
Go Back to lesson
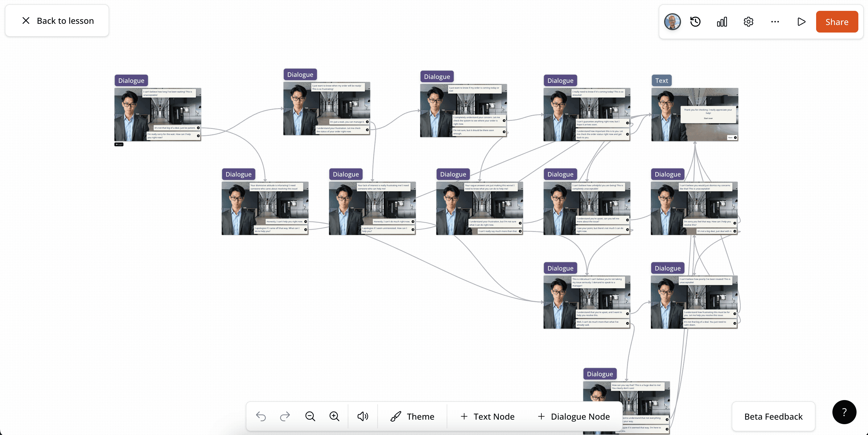tap(57, 20)
